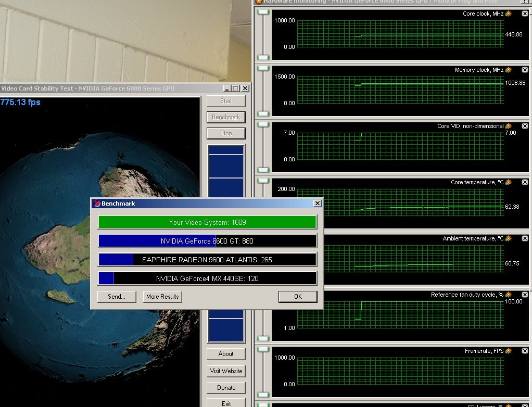Image resolution: width=532 pixels, height=407 pixels.
Task: Hide the Core clock graph with its X
Action: 525,14
